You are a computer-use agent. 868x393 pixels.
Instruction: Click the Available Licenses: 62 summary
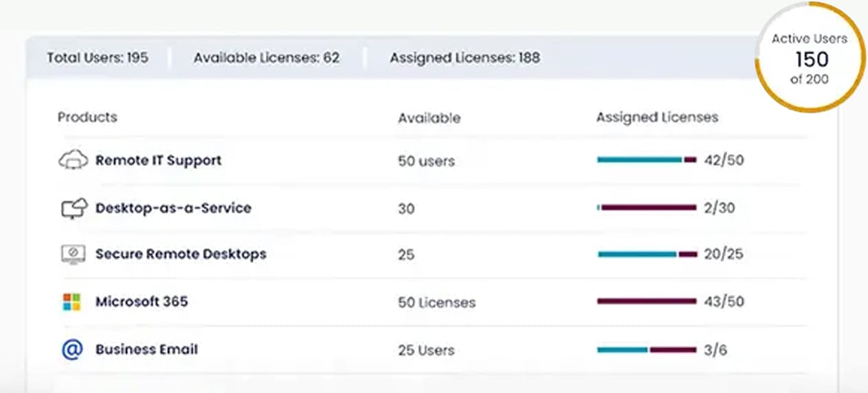coord(266,58)
